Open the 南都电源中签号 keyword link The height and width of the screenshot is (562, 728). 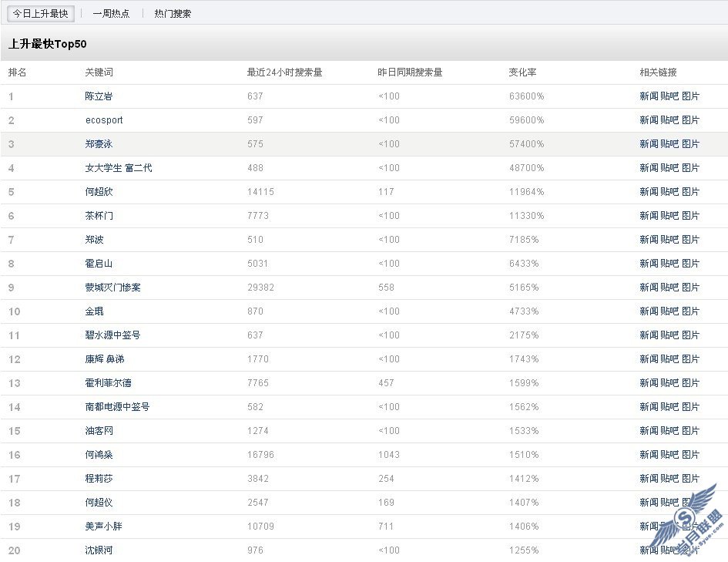(x=117, y=407)
